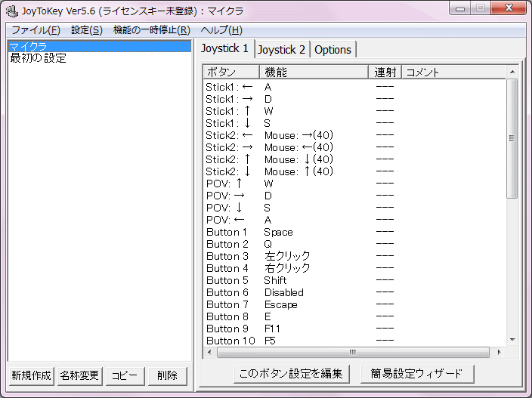The width and height of the screenshot is (532, 398).
Task: Click the 左クリック function cell
Action: [x=287, y=256]
